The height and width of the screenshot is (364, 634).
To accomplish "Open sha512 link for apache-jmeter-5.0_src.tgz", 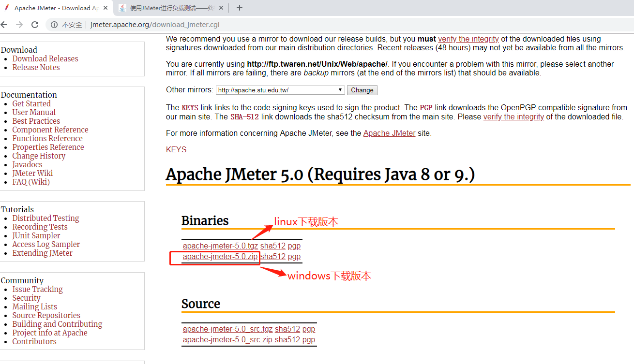I will 287,329.
